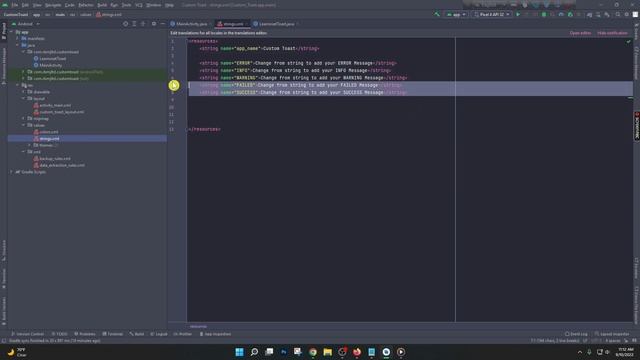Viewport: 640px width, 360px height.
Task: Open Google Chrome from the taskbar
Action: 313,352
